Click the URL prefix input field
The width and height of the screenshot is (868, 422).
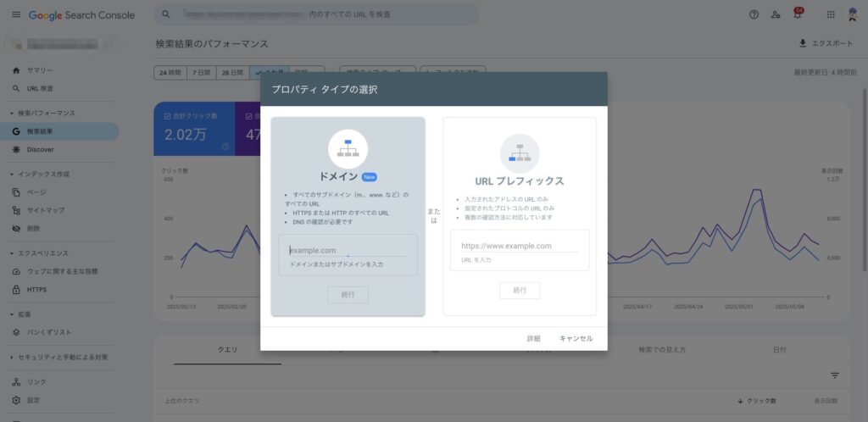(519, 246)
